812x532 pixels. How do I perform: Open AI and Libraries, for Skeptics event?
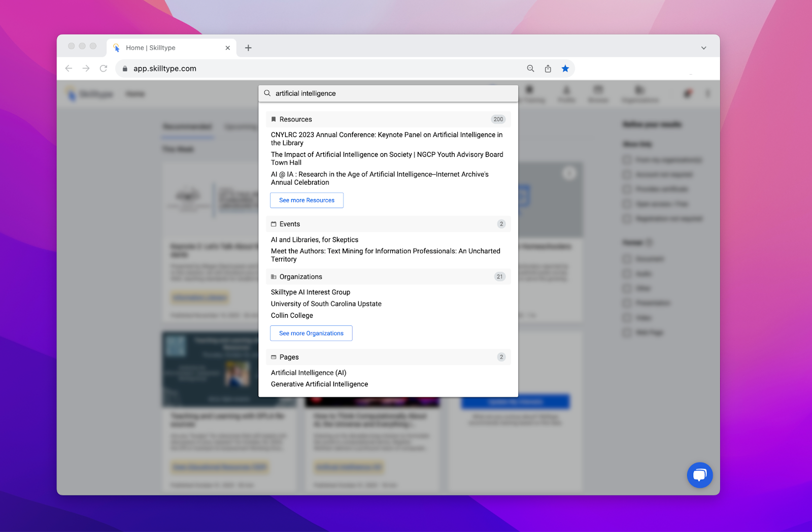tap(314, 240)
